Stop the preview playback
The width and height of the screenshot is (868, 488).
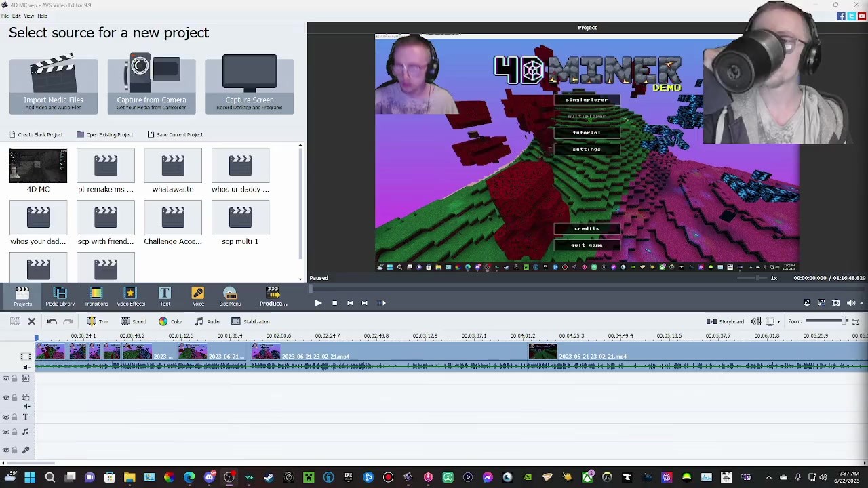[x=334, y=303]
